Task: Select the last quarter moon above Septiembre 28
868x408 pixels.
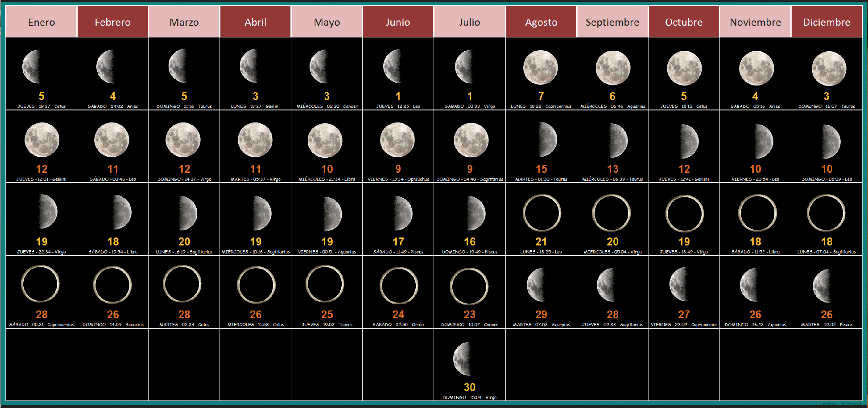Action: 606,285
